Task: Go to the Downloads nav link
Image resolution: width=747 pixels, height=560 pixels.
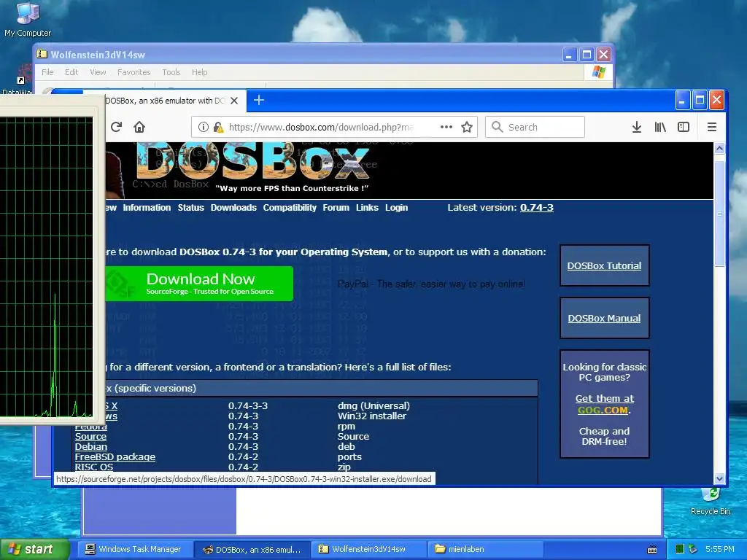Action: pos(233,208)
